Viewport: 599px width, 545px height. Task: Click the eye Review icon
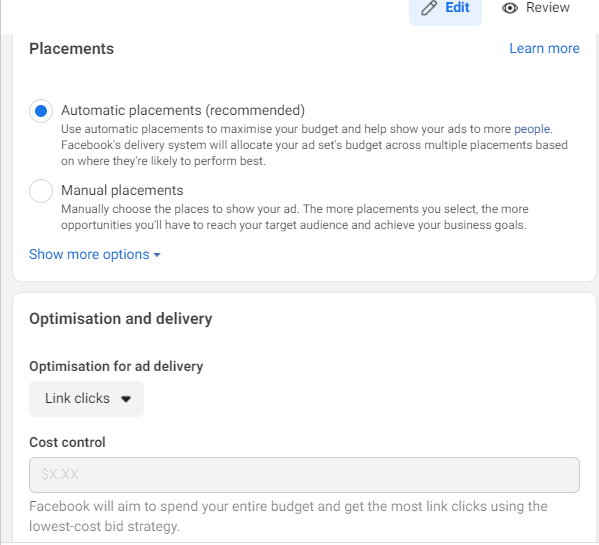pos(510,8)
